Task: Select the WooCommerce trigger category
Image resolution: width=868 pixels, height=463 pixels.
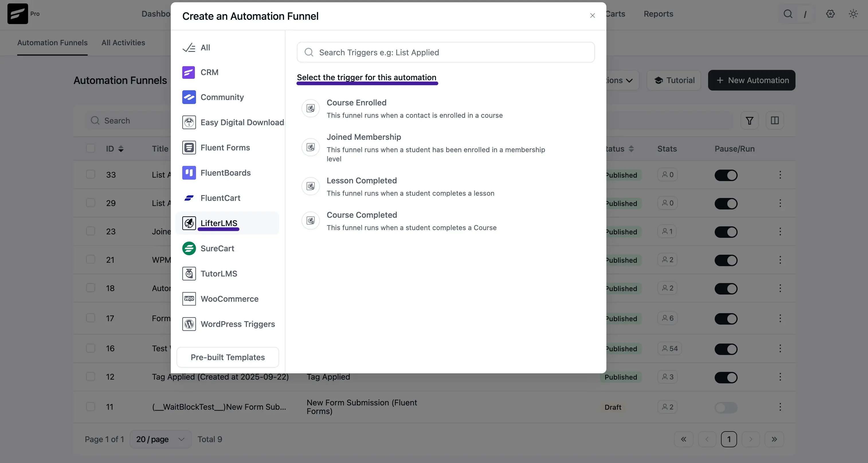Action: pyautogui.click(x=228, y=299)
